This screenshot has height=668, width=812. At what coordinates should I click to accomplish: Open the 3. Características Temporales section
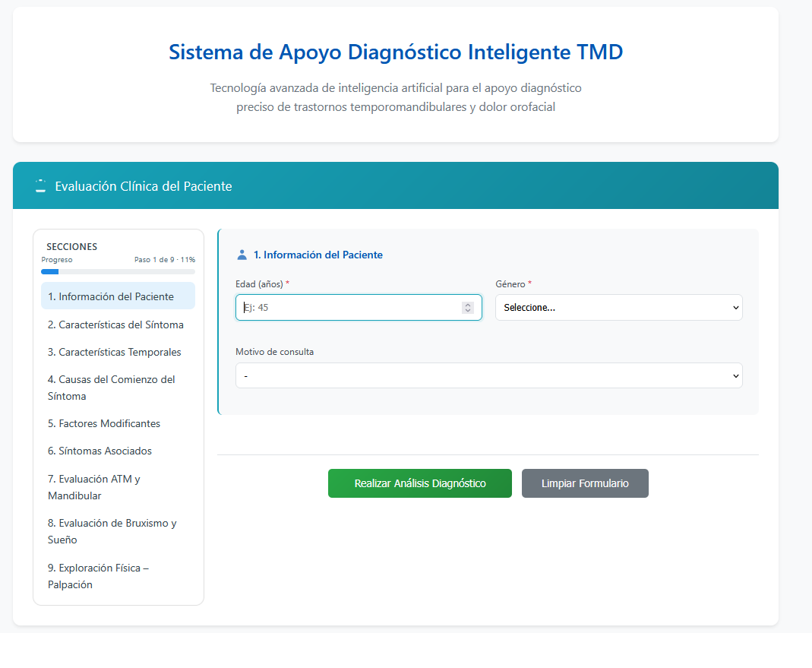pyautogui.click(x=114, y=352)
